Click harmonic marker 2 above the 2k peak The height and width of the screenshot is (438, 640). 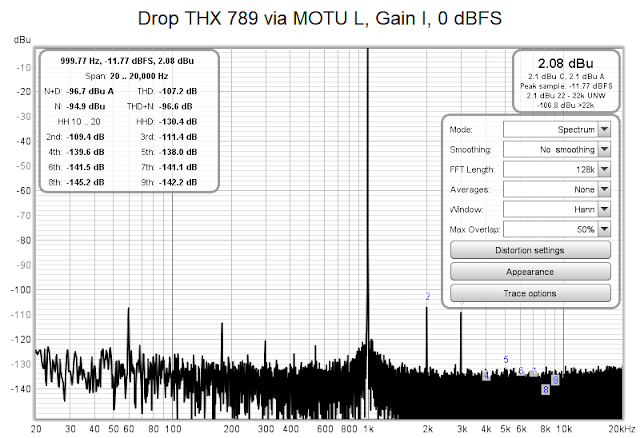(x=427, y=296)
